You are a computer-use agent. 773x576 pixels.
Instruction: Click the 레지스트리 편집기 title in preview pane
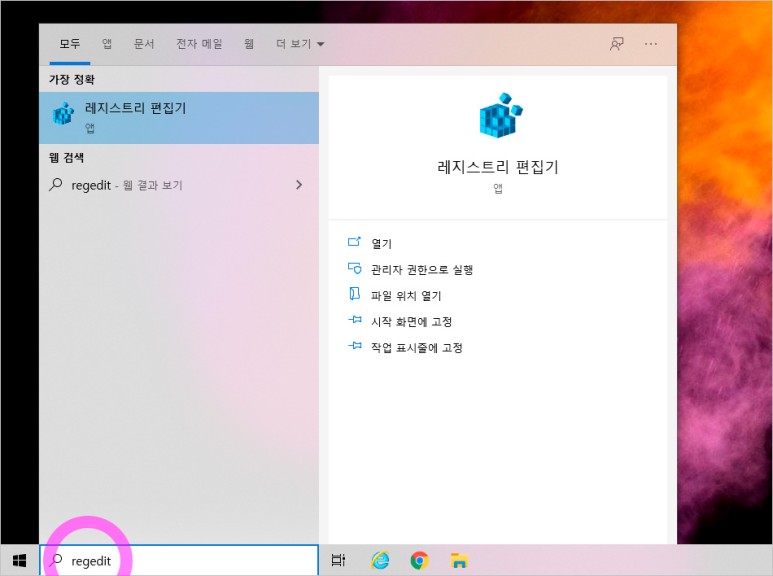click(498, 167)
